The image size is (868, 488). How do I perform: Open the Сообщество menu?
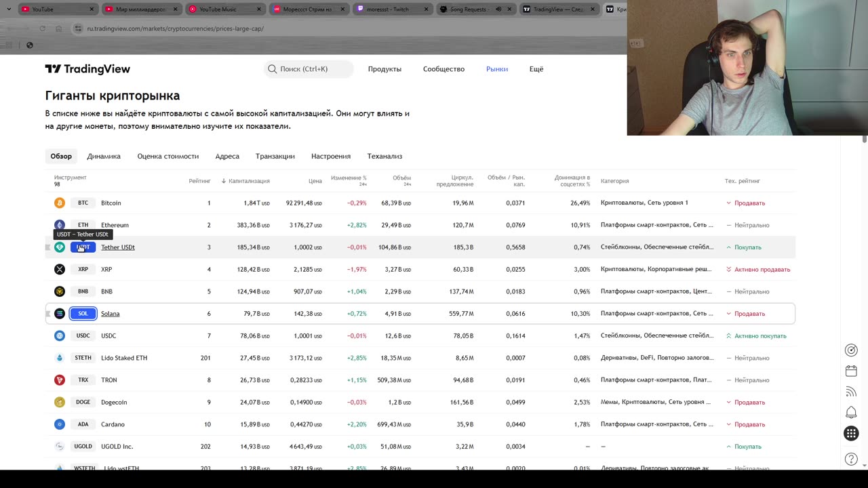[x=443, y=69]
